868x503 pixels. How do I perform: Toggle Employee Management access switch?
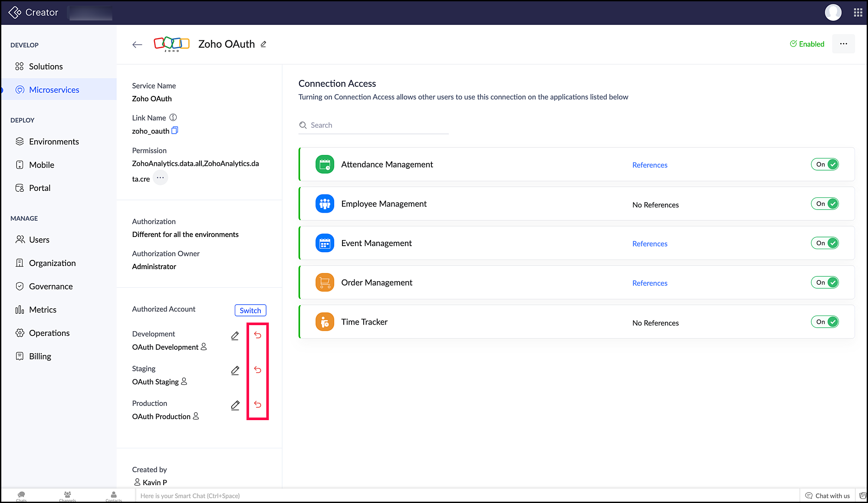(x=825, y=204)
